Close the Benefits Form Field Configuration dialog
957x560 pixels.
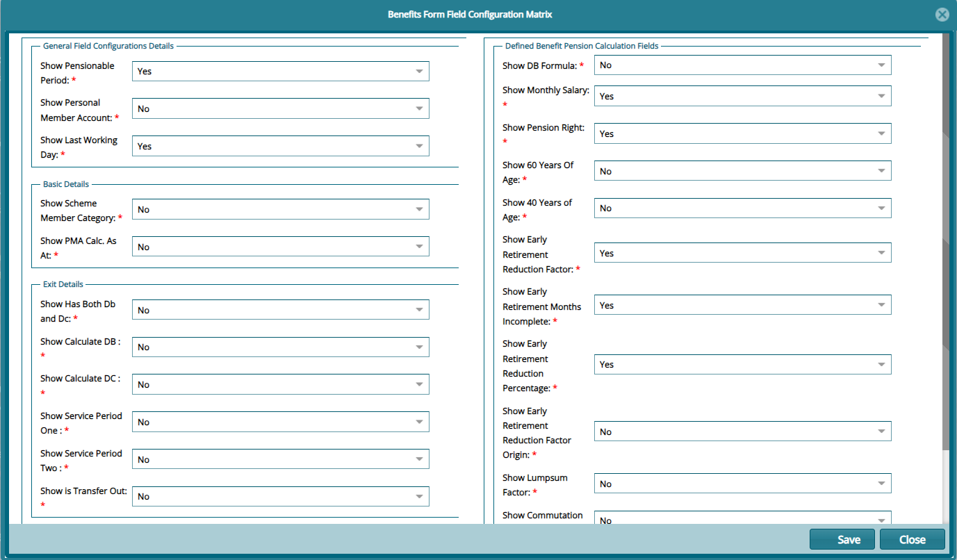point(912,538)
